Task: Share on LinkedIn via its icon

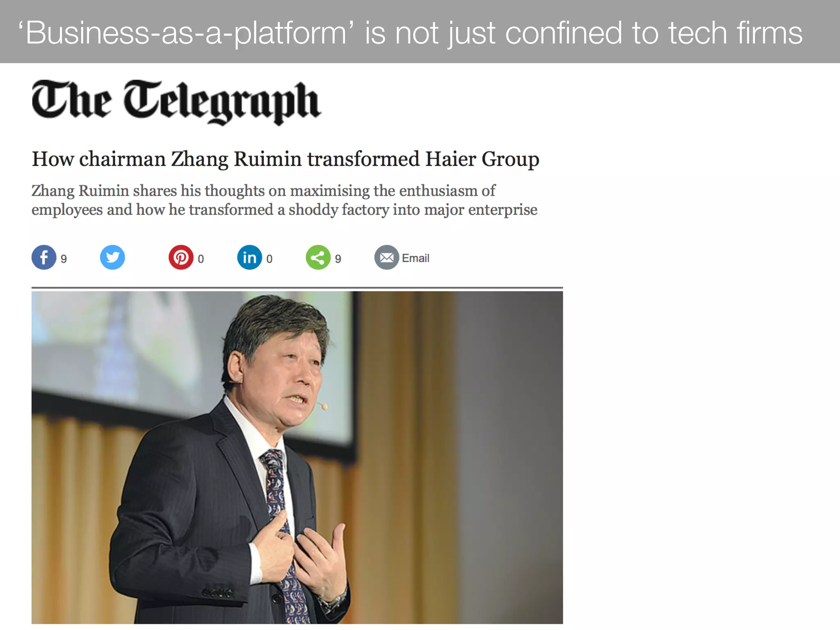Action: [x=249, y=257]
